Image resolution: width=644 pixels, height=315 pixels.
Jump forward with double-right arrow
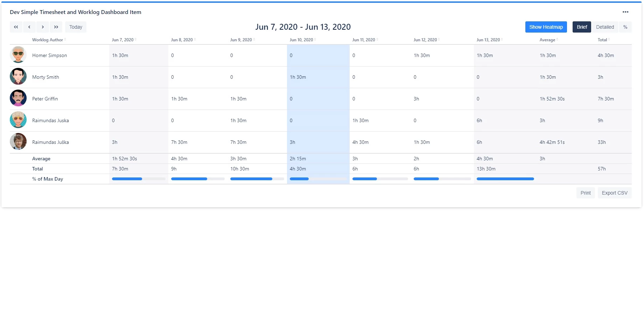(x=56, y=27)
